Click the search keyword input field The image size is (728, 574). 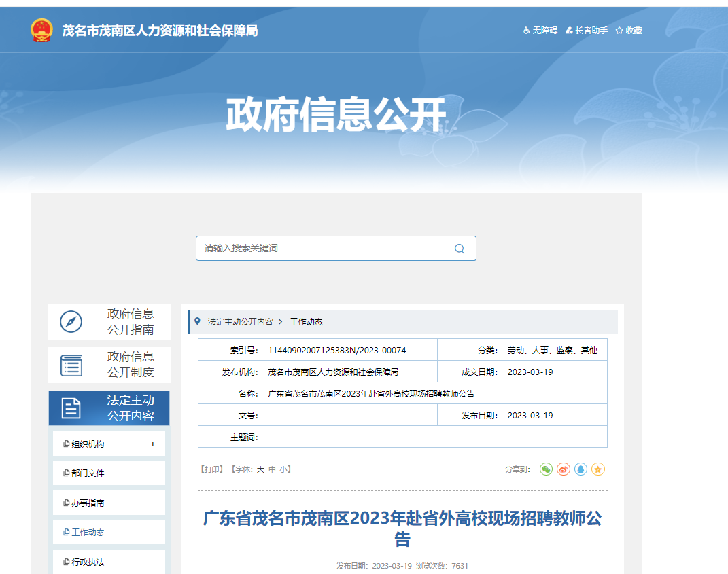click(323, 249)
